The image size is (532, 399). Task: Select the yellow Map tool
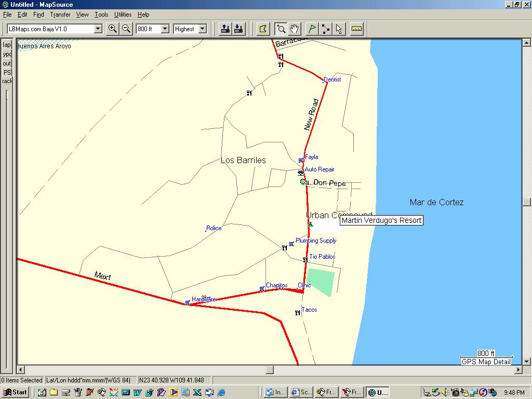pos(263,29)
